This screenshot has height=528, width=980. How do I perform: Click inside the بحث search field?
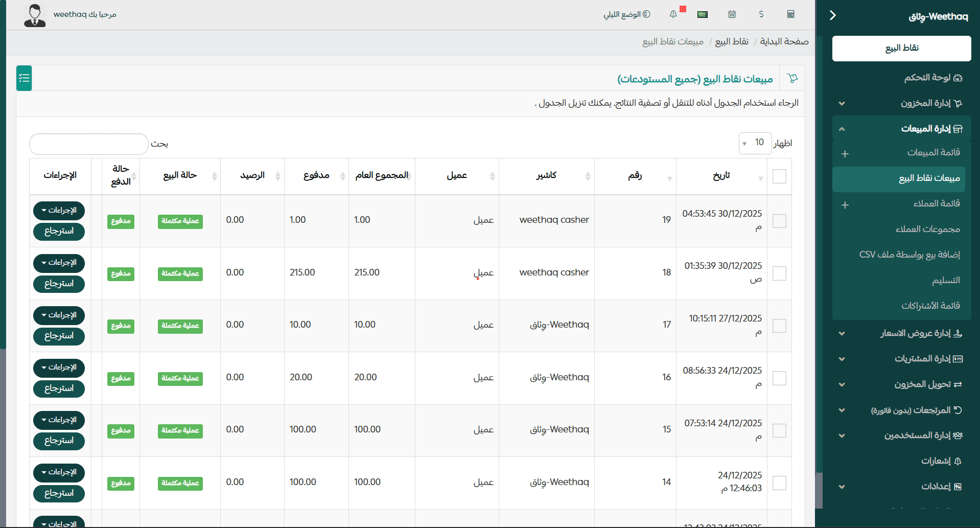pyautogui.click(x=88, y=144)
